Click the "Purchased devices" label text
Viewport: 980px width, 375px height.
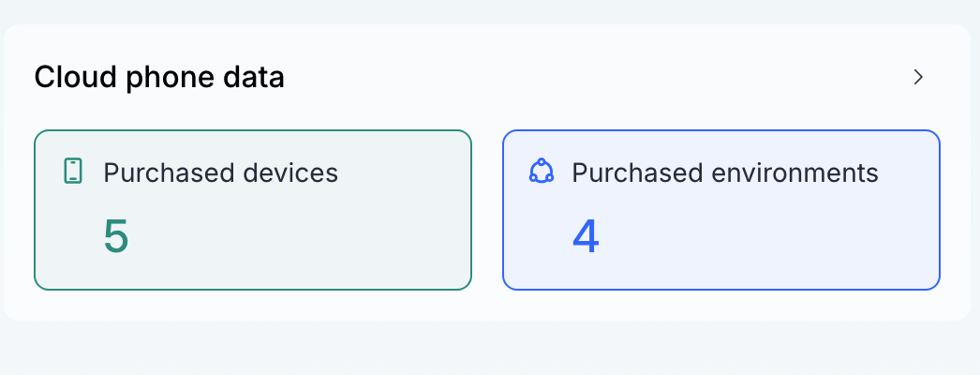(220, 172)
